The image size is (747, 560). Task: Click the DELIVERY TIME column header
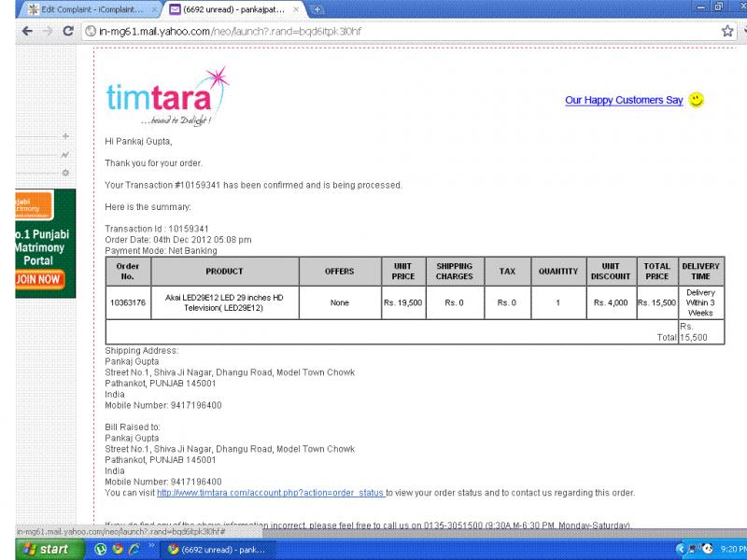[700, 272]
